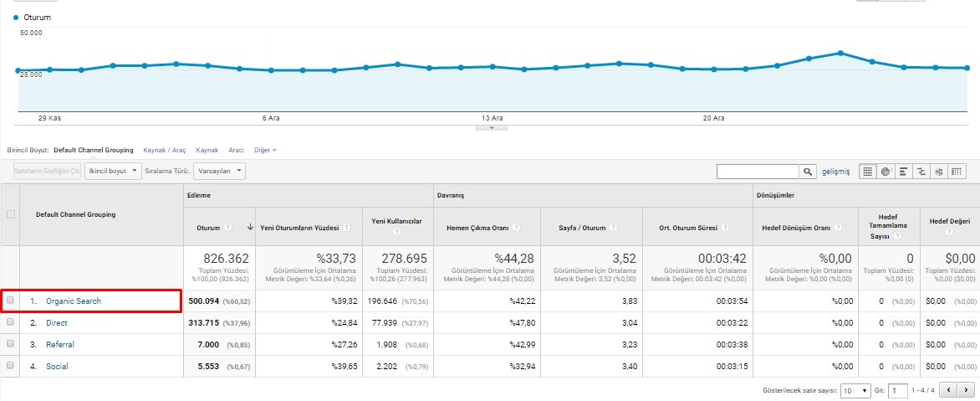980x401 pixels.
Task: Check the select-all rows checkbox
Action: click(x=10, y=214)
